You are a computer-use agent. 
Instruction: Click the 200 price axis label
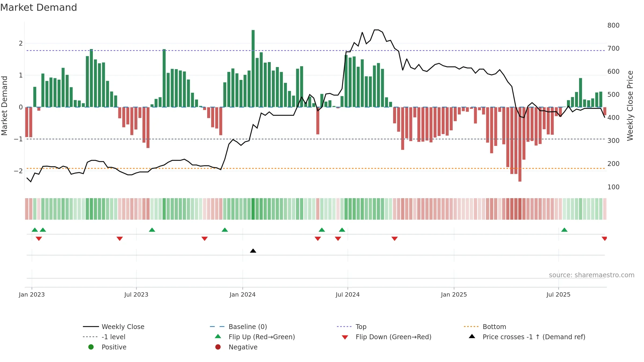(x=613, y=164)
